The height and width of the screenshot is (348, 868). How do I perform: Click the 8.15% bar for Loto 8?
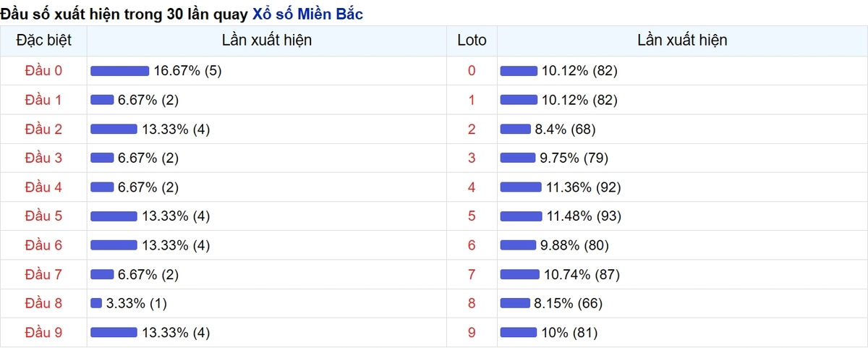click(515, 303)
